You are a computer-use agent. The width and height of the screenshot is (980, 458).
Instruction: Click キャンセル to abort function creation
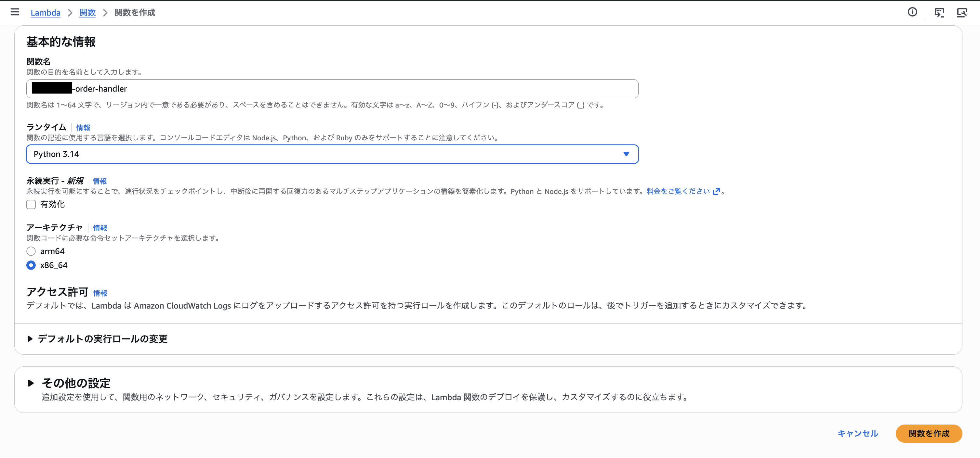click(857, 433)
